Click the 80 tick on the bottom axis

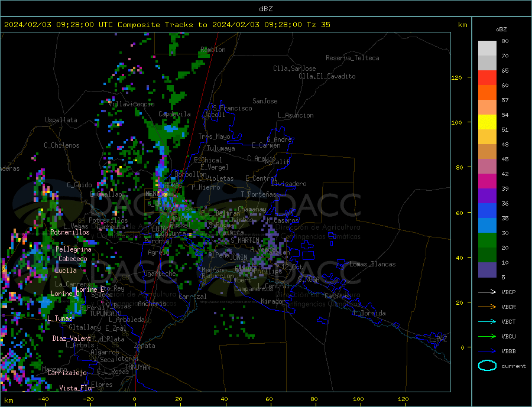[314, 399]
